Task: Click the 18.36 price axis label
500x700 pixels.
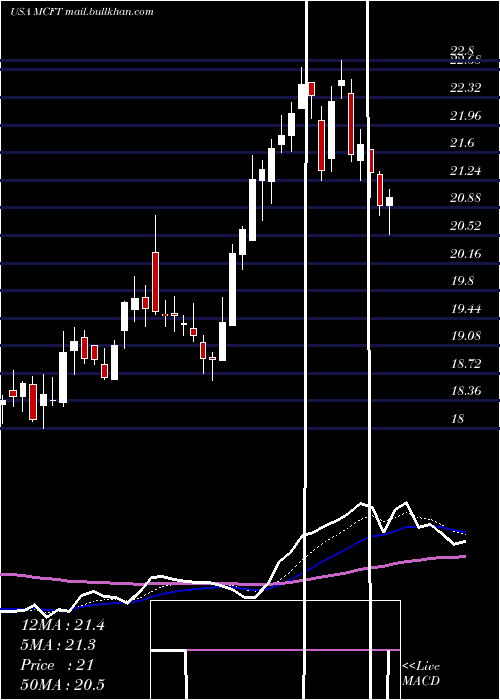Action: (466, 391)
